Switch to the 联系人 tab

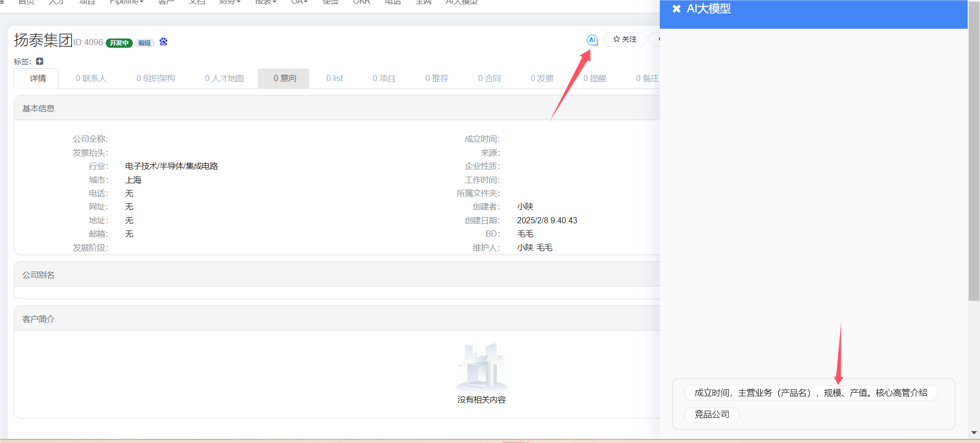(x=91, y=79)
